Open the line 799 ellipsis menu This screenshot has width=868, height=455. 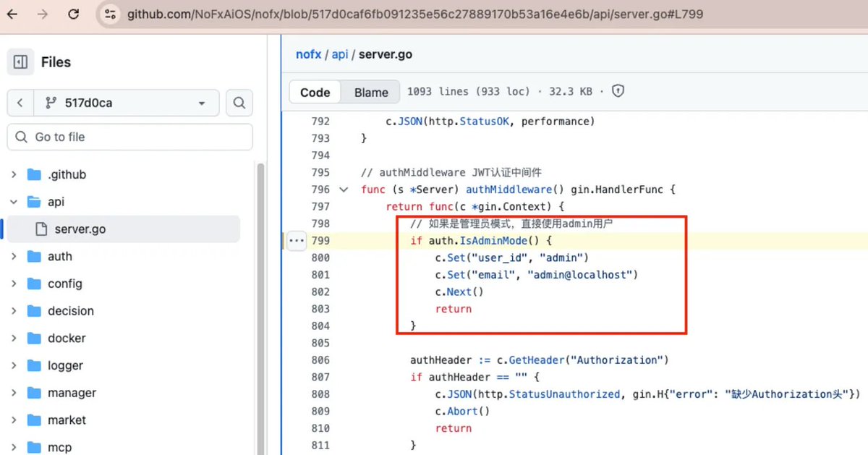[x=297, y=241]
